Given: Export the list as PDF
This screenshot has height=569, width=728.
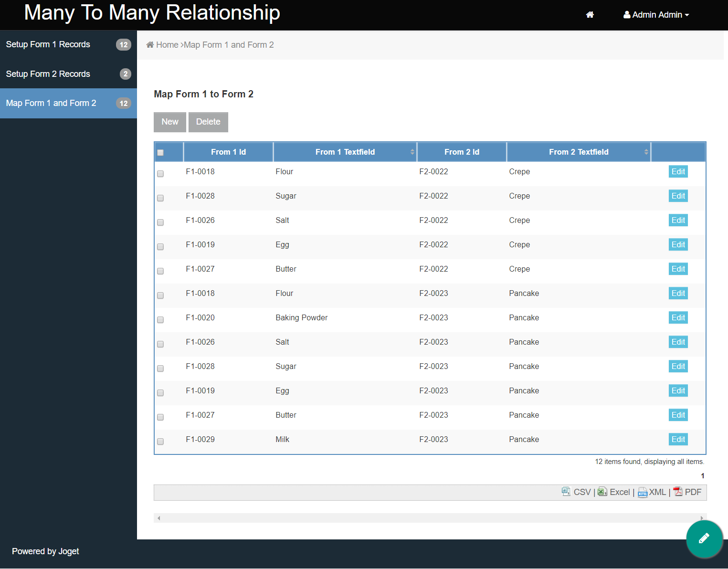Looking at the screenshot, I should [687, 492].
